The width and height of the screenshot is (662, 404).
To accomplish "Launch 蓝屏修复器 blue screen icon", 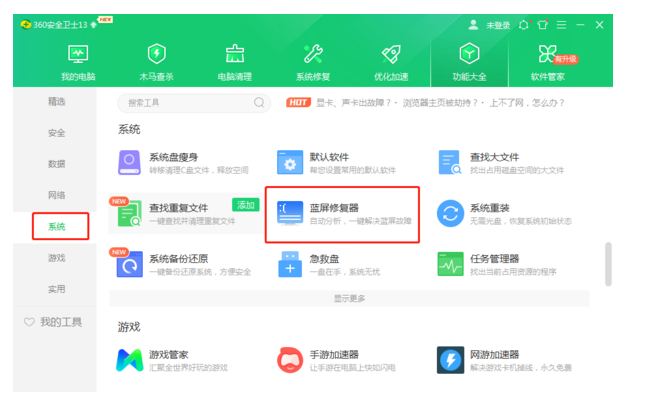I will [x=290, y=212].
